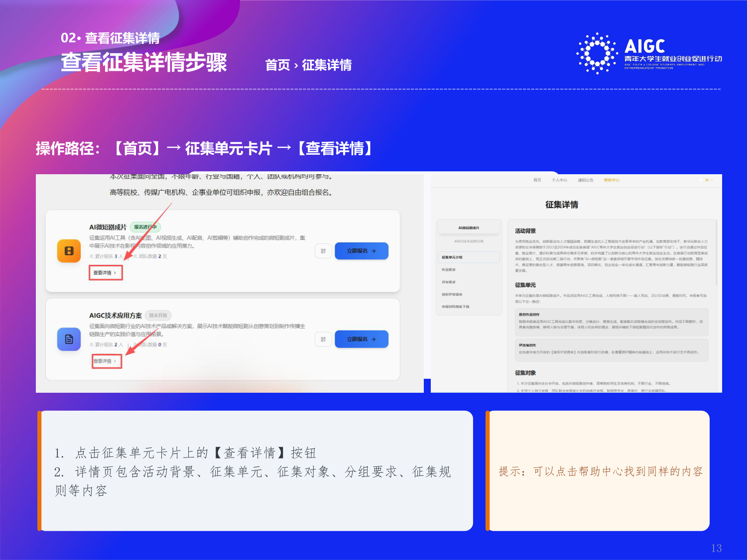The width and height of the screenshot is (747, 560).
Task: Click the 征集单元 heading in the detail panel
Action: point(525,285)
